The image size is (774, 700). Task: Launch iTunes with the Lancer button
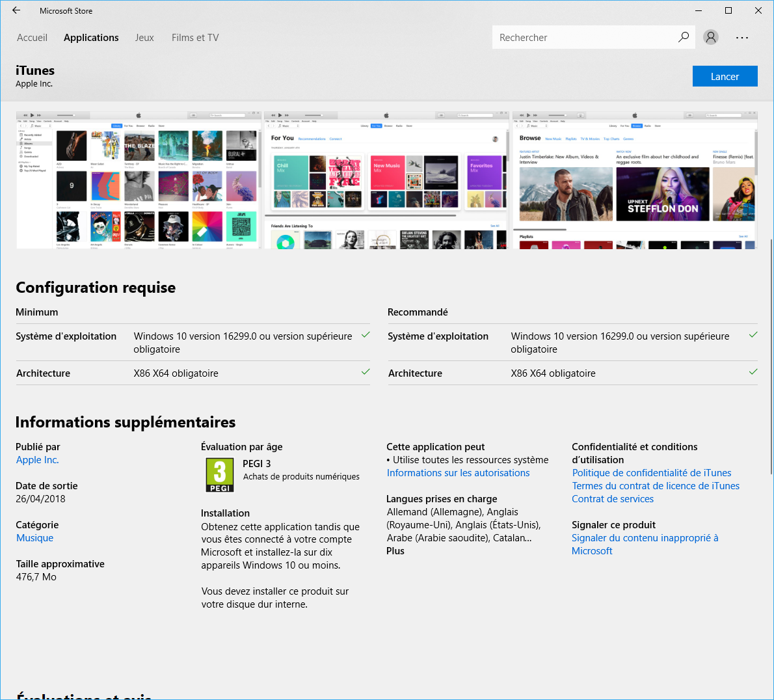(x=725, y=76)
